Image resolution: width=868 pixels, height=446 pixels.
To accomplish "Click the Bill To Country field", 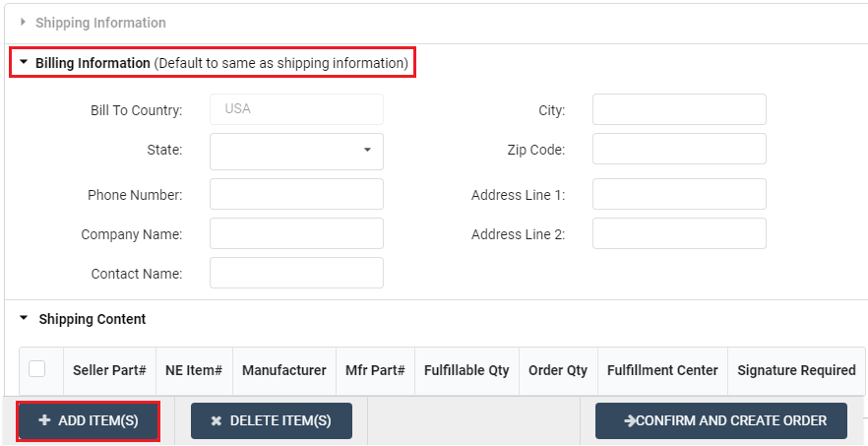I will point(296,109).
